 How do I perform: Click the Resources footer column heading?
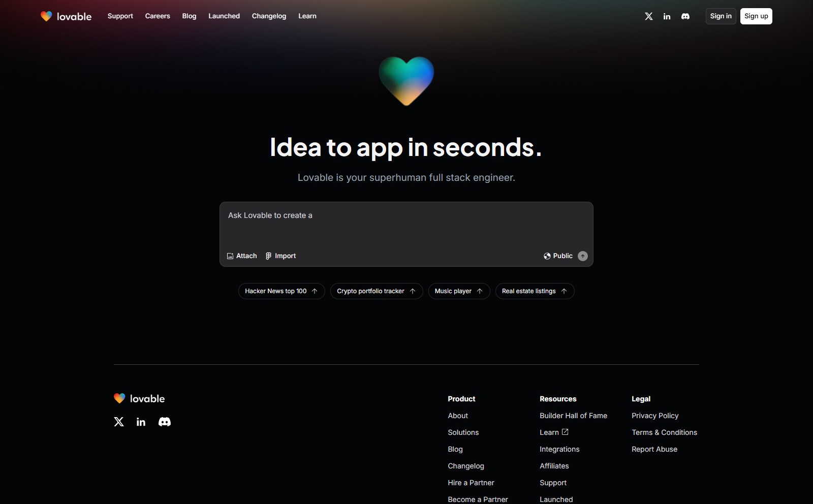pos(558,399)
